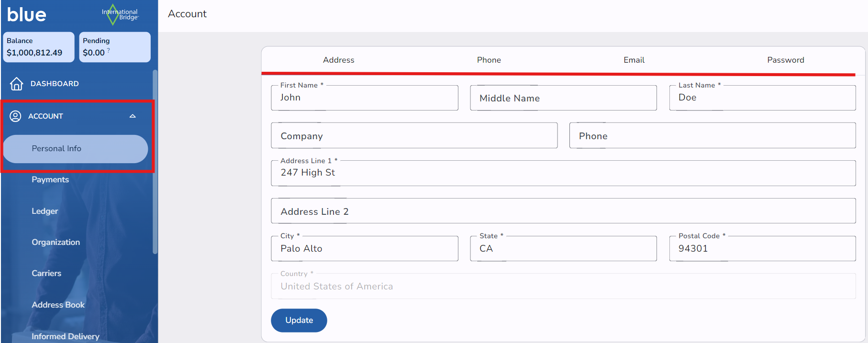Open the Ledger sidebar item
The height and width of the screenshot is (343, 868).
tap(45, 211)
